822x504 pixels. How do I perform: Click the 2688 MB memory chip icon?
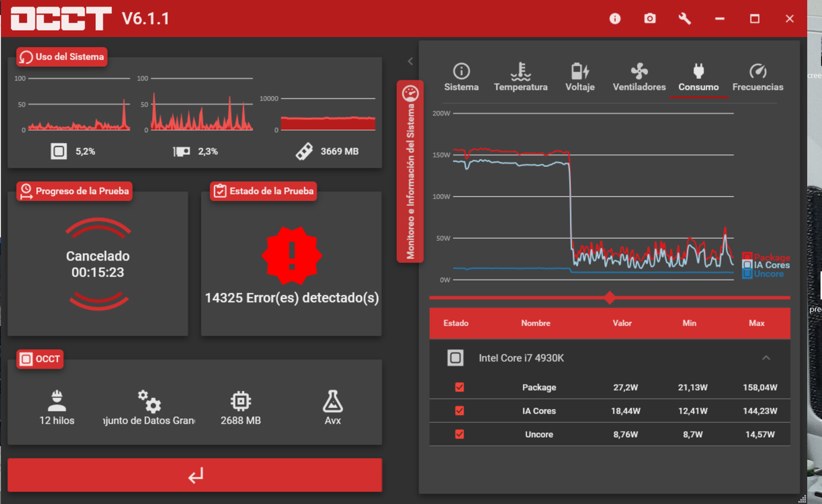tap(240, 401)
